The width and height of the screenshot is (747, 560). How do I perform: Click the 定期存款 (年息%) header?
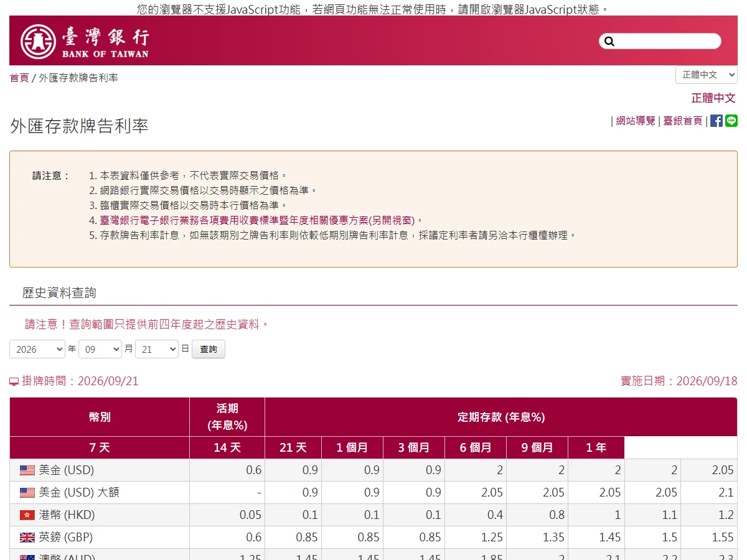point(501,417)
